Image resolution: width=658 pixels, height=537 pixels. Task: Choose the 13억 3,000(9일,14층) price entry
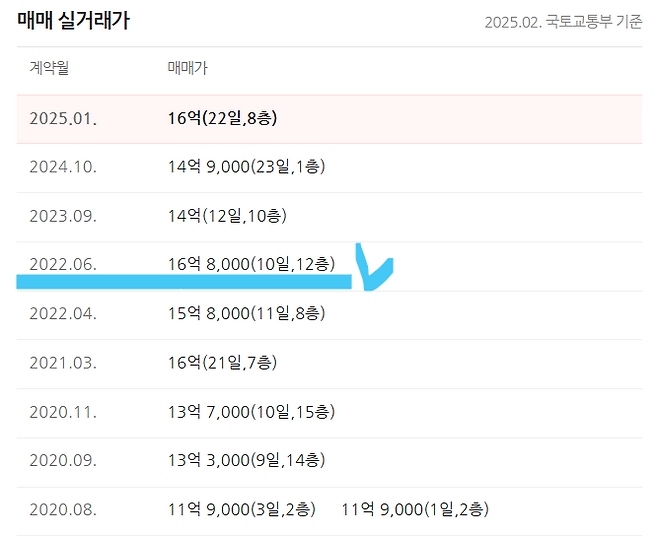coord(246,461)
